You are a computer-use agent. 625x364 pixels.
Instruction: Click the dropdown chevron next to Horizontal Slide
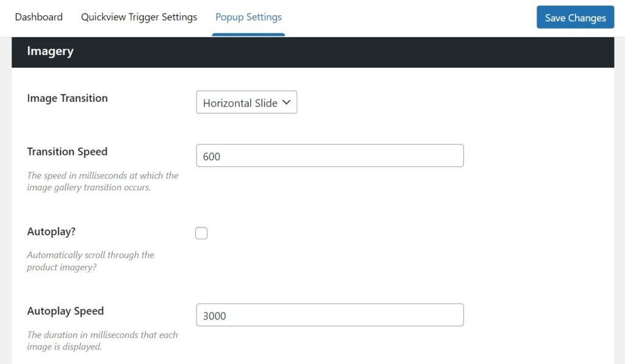[286, 102]
